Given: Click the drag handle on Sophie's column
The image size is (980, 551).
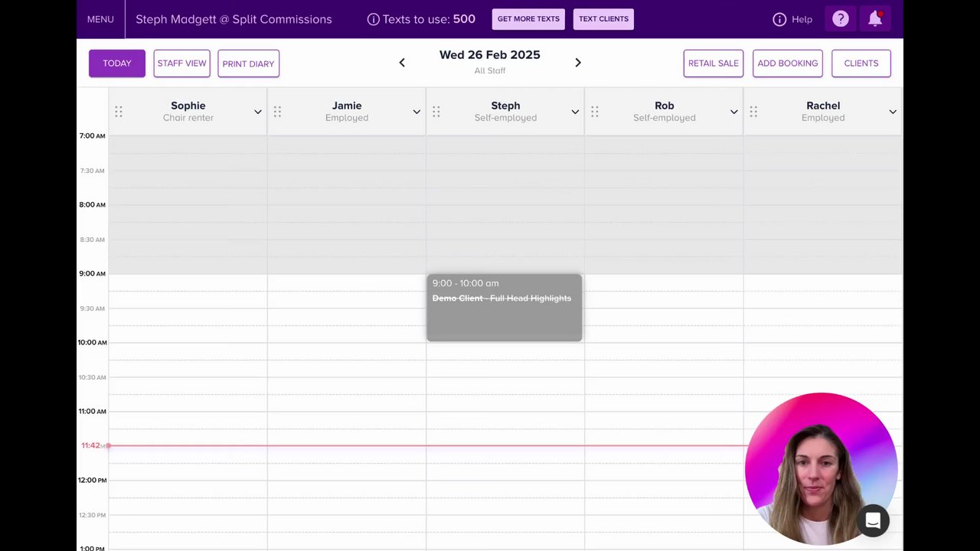Looking at the screenshot, I should click(x=119, y=112).
